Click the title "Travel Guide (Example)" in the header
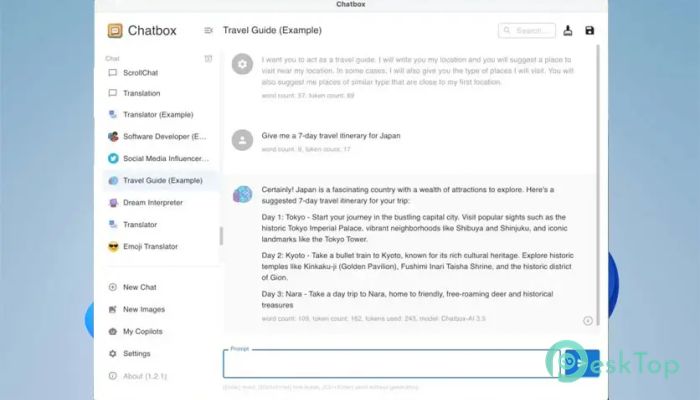Viewport: 700px width, 400px height. point(272,30)
